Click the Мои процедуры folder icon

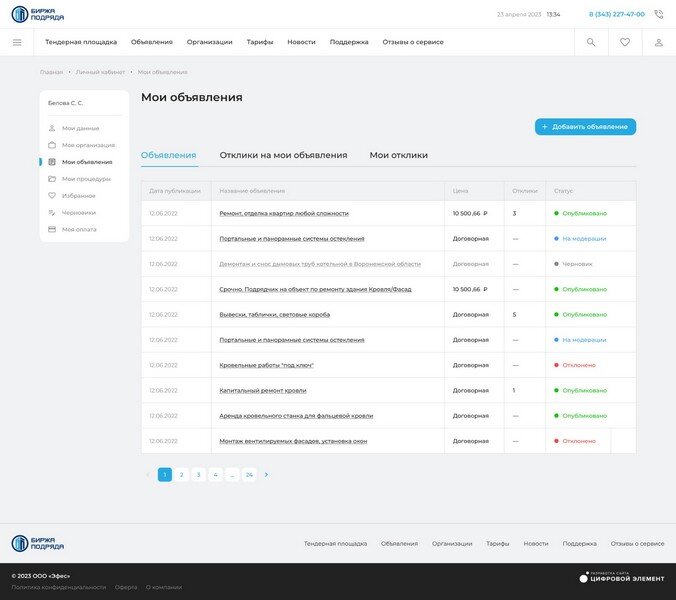click(x=52, y=178)
